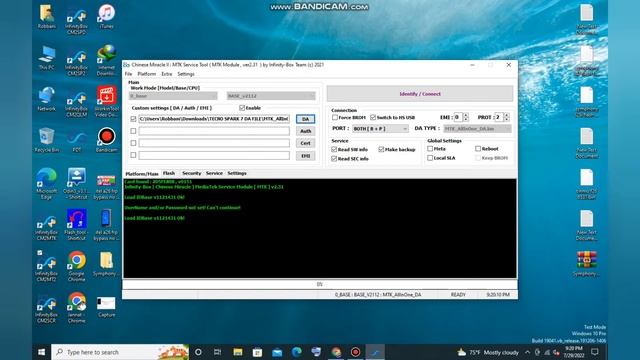The width and height of the screenshot is (640, 360).
Task: Switch to the Security tab
Action: coord(191,173)
